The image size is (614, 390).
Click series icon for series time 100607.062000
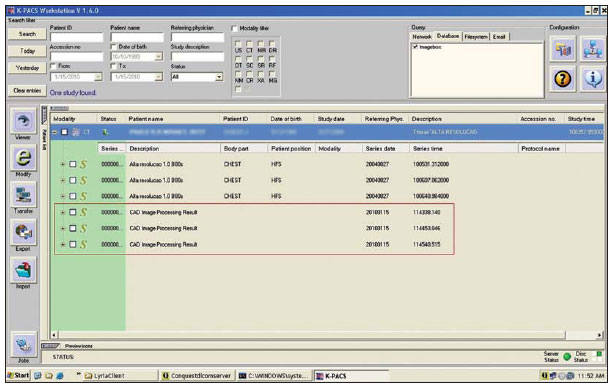point(83,181)
